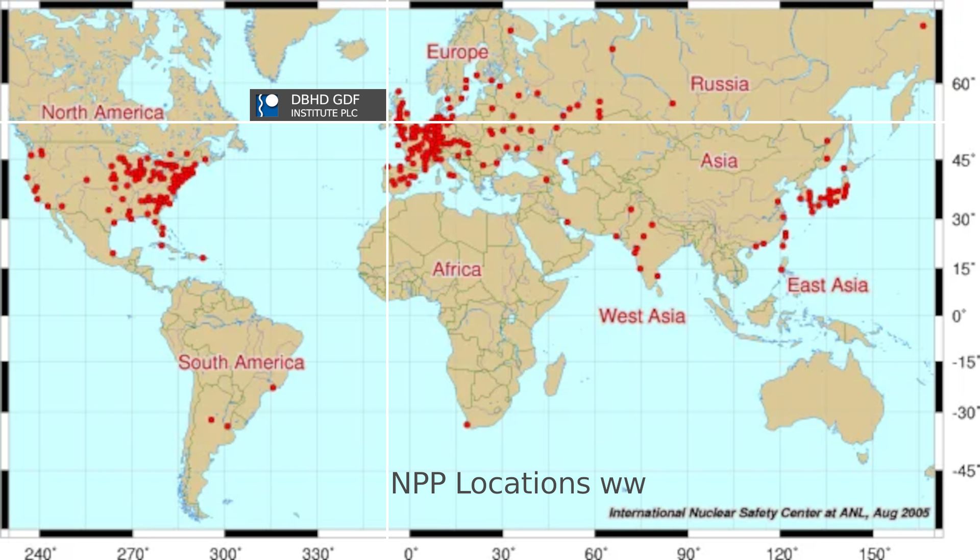
Task: Click the NPP Locations ww title
Action: (518, 483)
